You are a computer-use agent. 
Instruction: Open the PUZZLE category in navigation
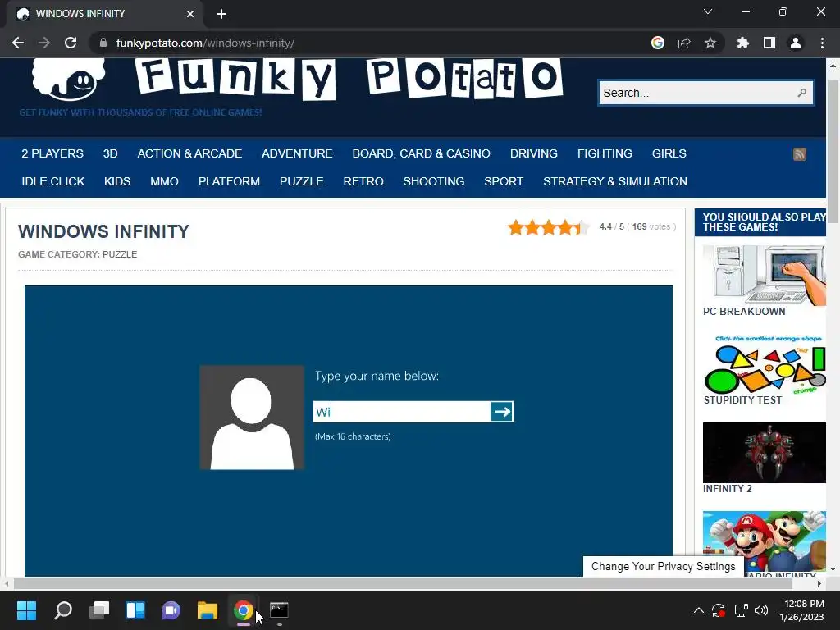[301, 181]
